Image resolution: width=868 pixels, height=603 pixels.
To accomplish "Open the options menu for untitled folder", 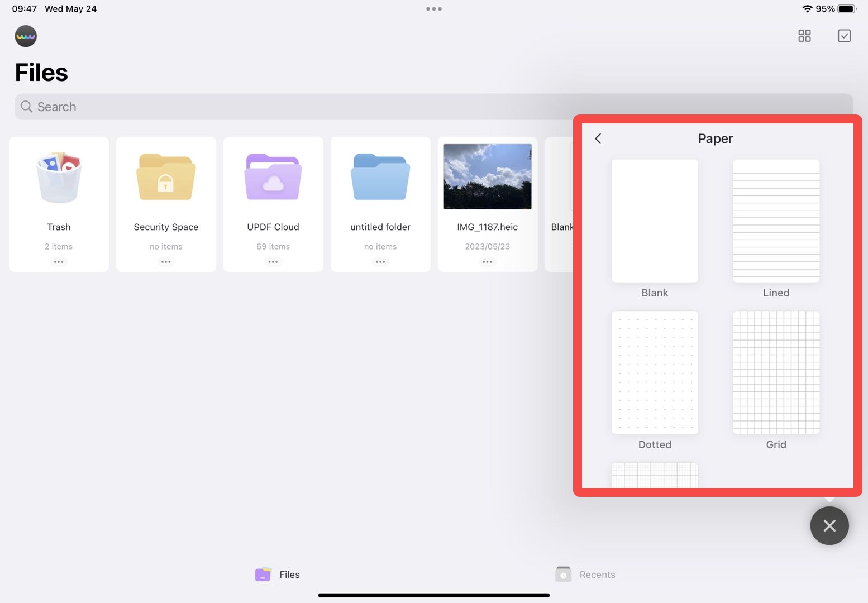I will (380, 261).
